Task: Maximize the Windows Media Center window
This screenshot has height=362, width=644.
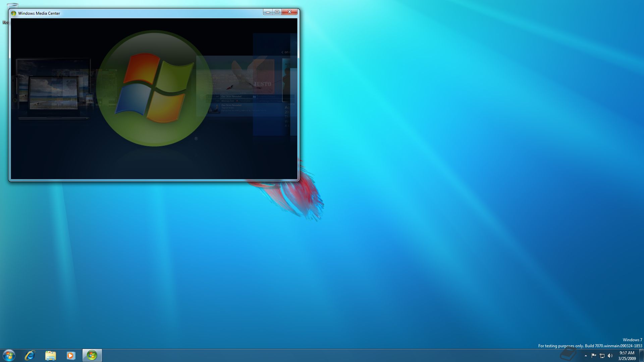Action: (x=277, y=12)
